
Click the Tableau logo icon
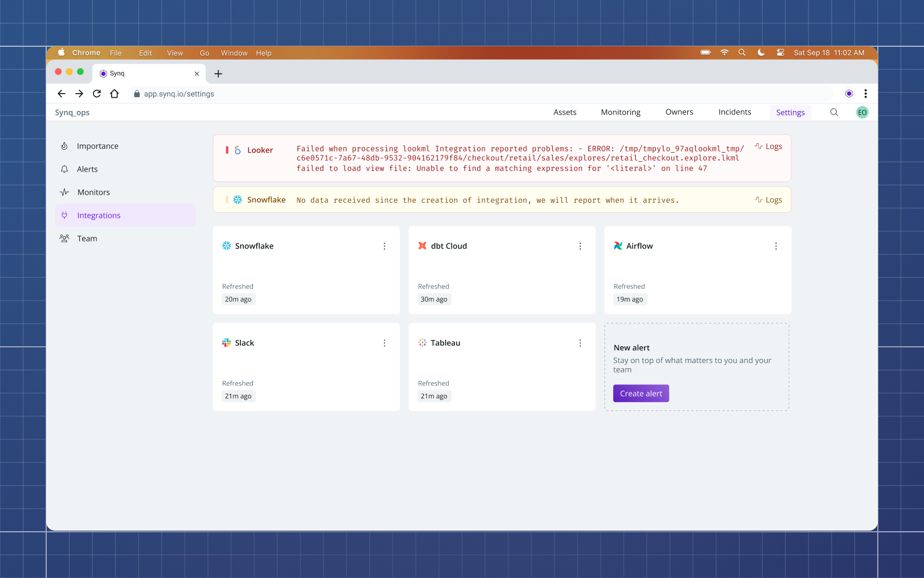click(422, 342)
